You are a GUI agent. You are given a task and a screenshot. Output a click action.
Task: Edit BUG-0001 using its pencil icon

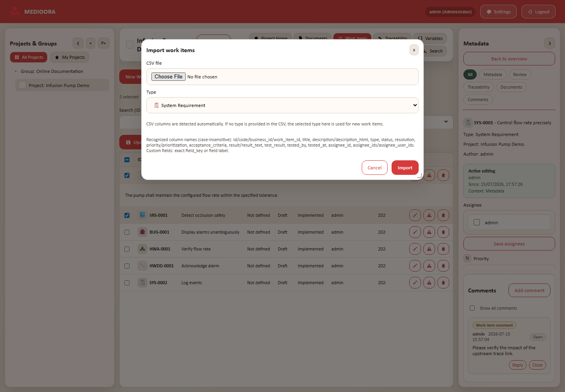click(415, 232)
